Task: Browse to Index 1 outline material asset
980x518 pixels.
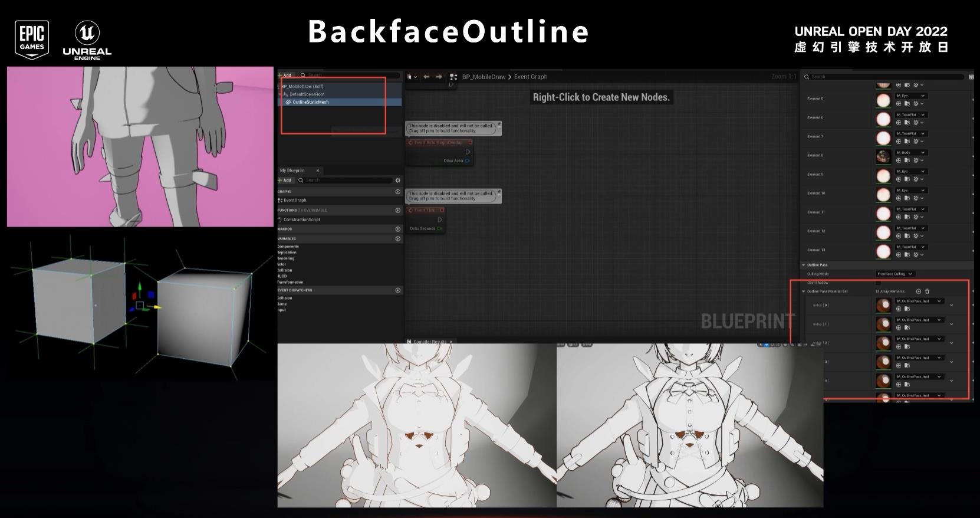Action: [907, 328]
